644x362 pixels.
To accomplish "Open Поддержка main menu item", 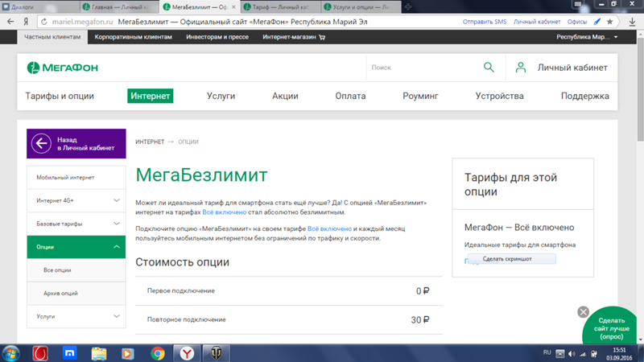I will click(585, 96).
